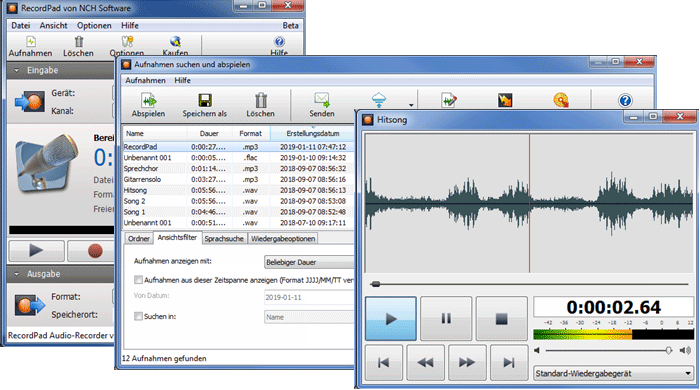This screenshot has width=700, height=390.
Task: Click loud speaker icon in Hitsong player
Action: point(685,350)
